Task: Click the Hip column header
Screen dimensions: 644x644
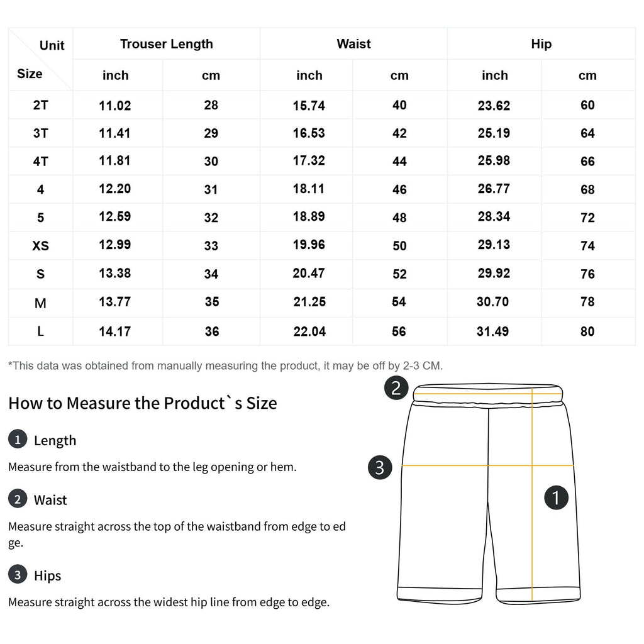Action: click(541, 44)
